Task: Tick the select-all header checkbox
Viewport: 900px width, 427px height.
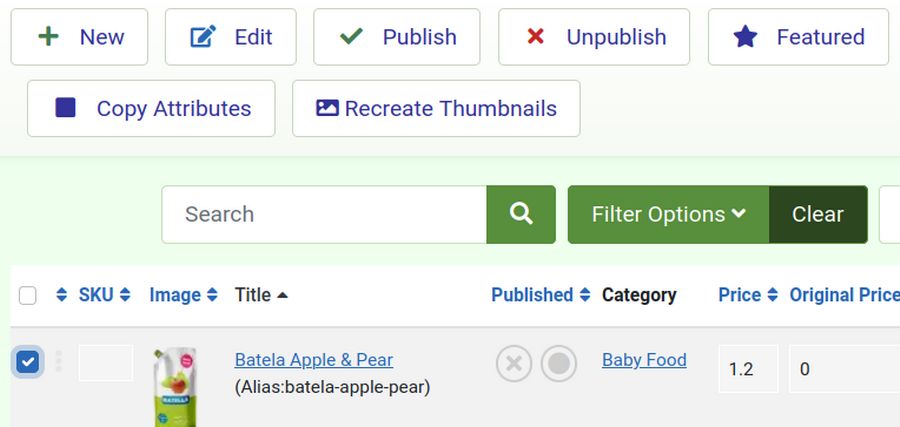Action: tap(28, 295)
